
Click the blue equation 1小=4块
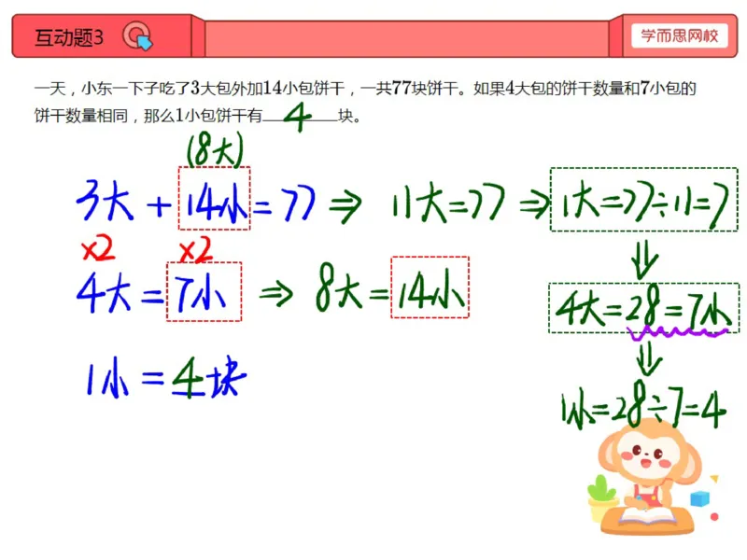pyautogui.click(x=166, y=377)
